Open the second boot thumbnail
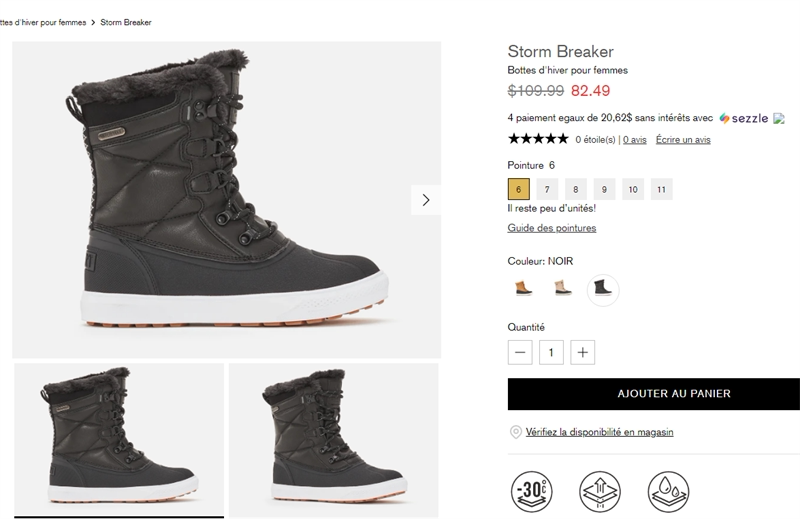 coord(333,439)
